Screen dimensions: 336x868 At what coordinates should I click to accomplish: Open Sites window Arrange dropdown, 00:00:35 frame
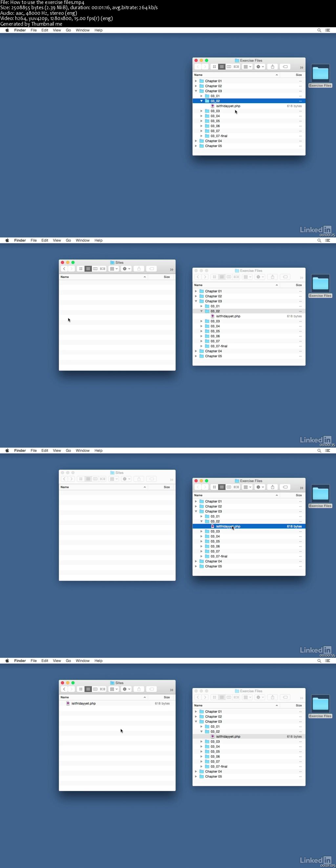click(114, 269)
